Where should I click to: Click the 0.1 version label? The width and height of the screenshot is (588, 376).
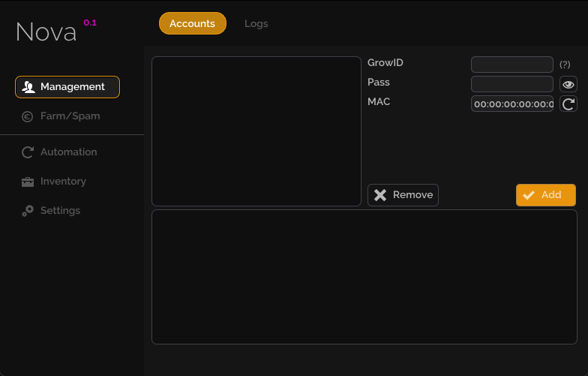(x=90, y=23)
